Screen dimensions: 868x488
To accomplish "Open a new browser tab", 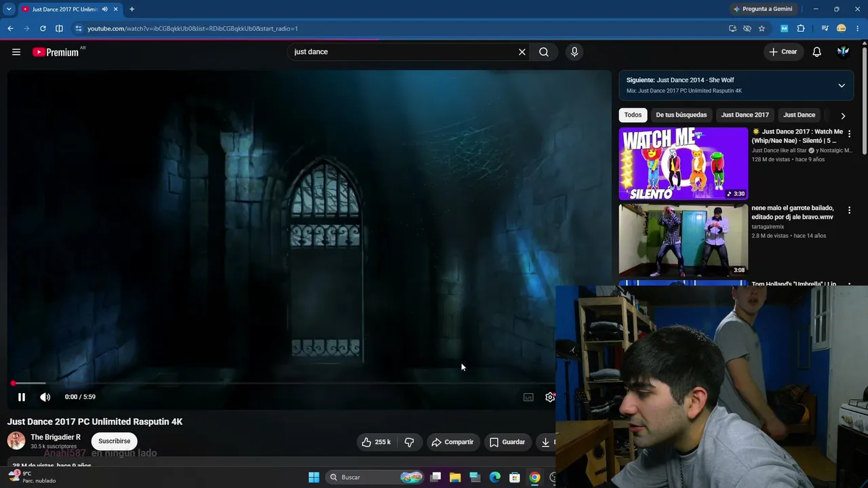I will (132, 9).
